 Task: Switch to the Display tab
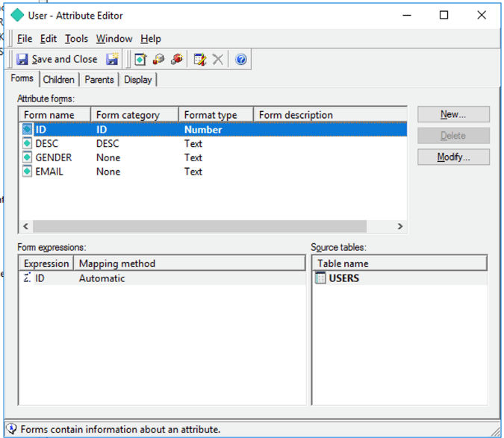[x=138, y=80]
